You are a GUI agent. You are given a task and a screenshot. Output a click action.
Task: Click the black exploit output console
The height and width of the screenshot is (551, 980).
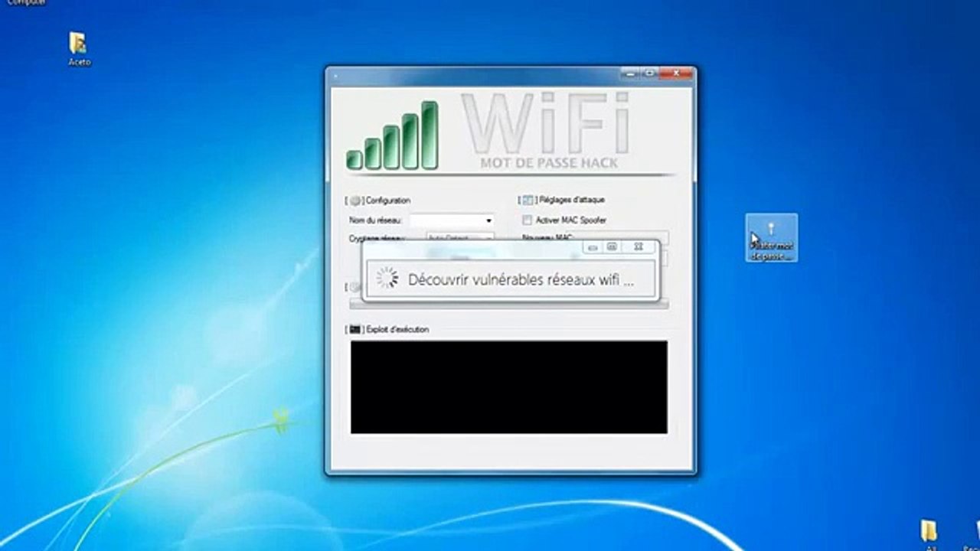point(509,387)
